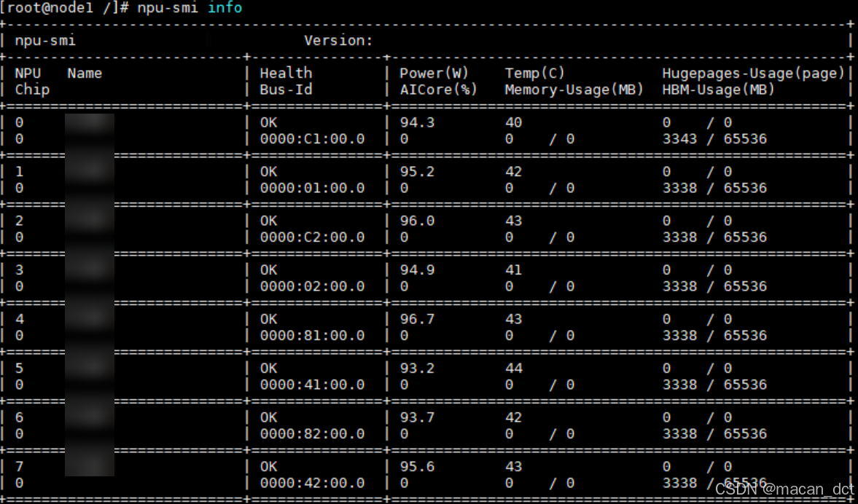This screenshot has height=504, width=858.
Task: Click power value 95.6
Action: tap(417, 467)
